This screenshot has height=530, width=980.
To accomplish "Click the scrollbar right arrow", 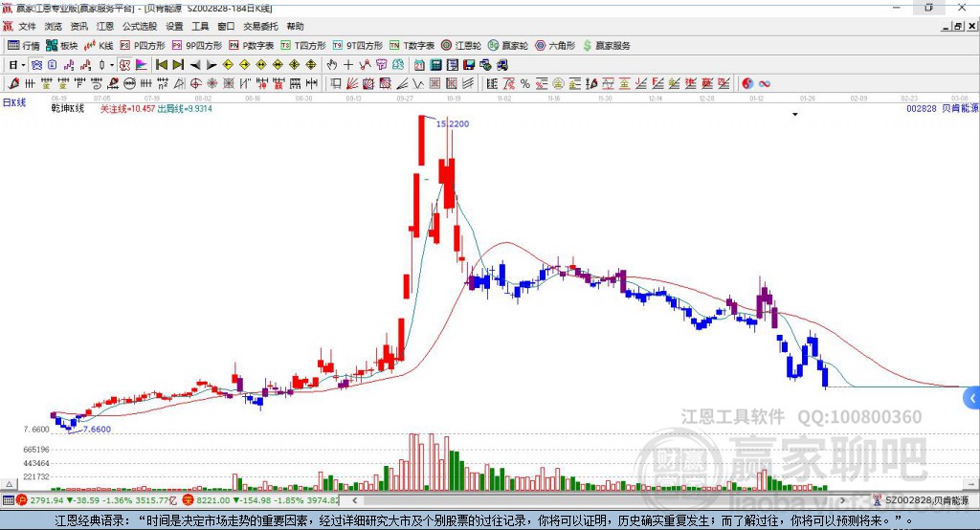I will 842,500.
